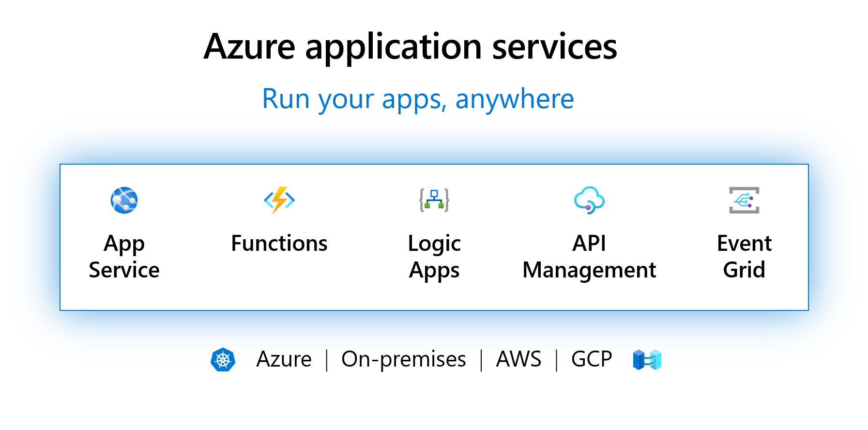Image resolution: width=868 pixels, height=430 pixels.
Task: Click the App Service globe icon
Action: click(124, 200)
